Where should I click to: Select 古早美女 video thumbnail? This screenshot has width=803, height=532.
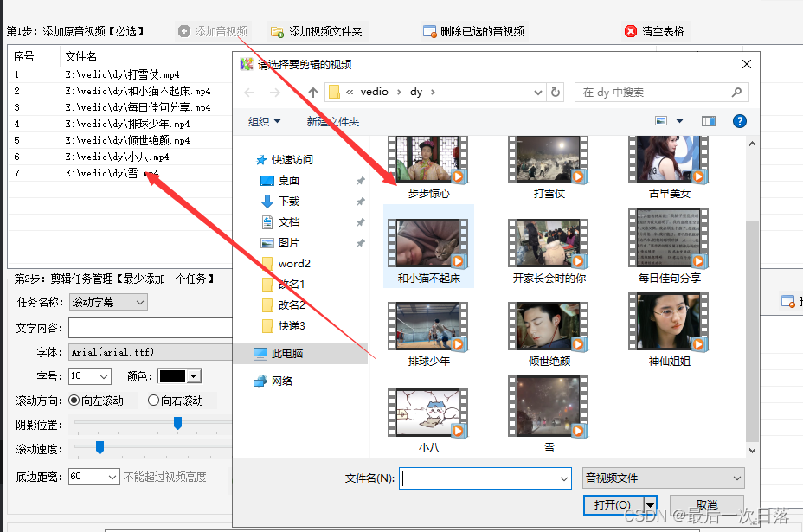(x=669, y=168)
